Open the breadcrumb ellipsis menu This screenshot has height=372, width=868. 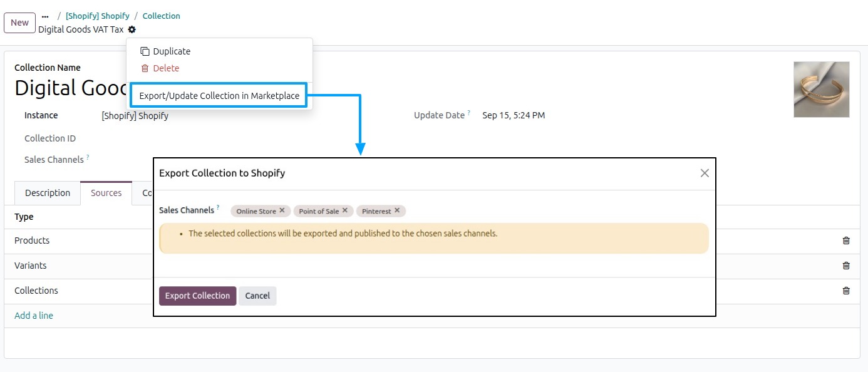coord(45,16)
